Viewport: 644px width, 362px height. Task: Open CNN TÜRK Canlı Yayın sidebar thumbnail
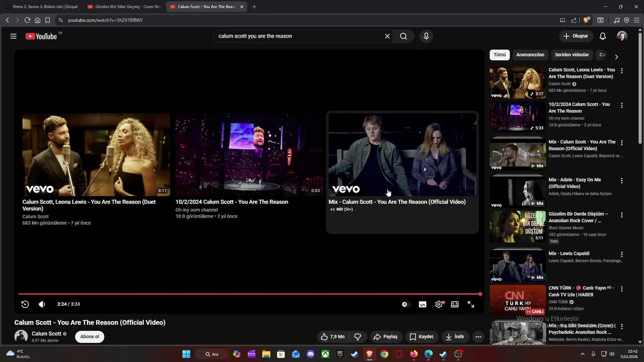[518, 301]
